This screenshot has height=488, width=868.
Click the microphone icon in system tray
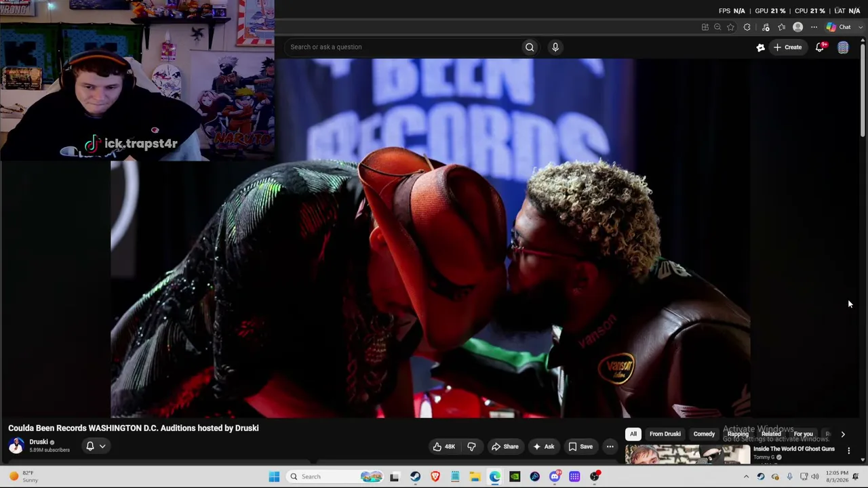[789, 476]
